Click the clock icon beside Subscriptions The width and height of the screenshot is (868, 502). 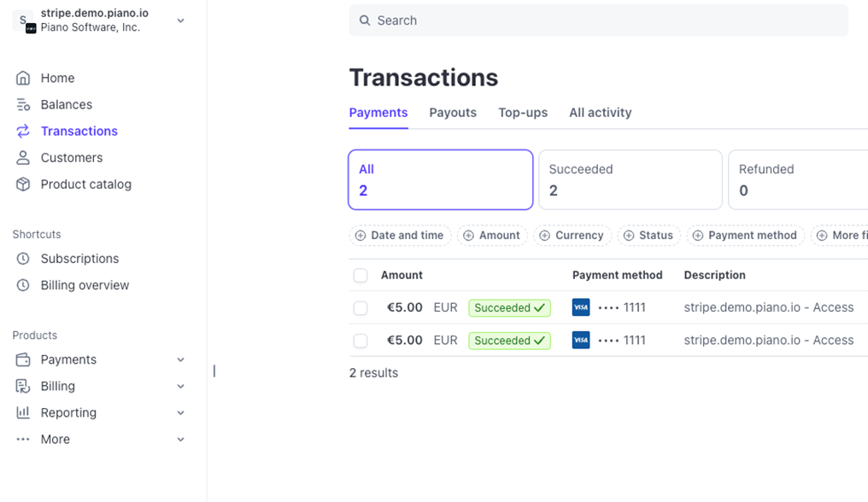pos(23,259)
